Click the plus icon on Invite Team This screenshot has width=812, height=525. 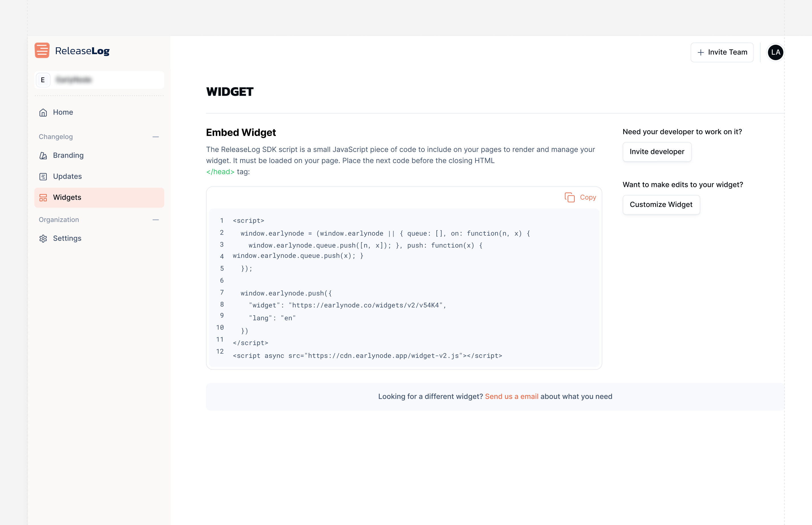(x=700, y=52)
